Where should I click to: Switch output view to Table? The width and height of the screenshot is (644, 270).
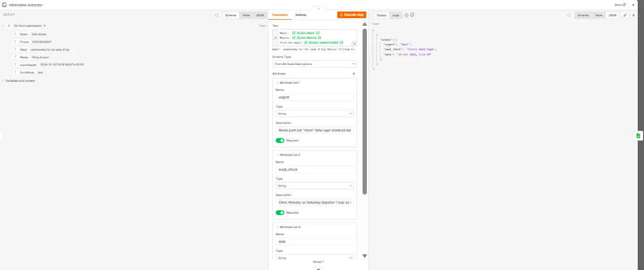[598, 15]
